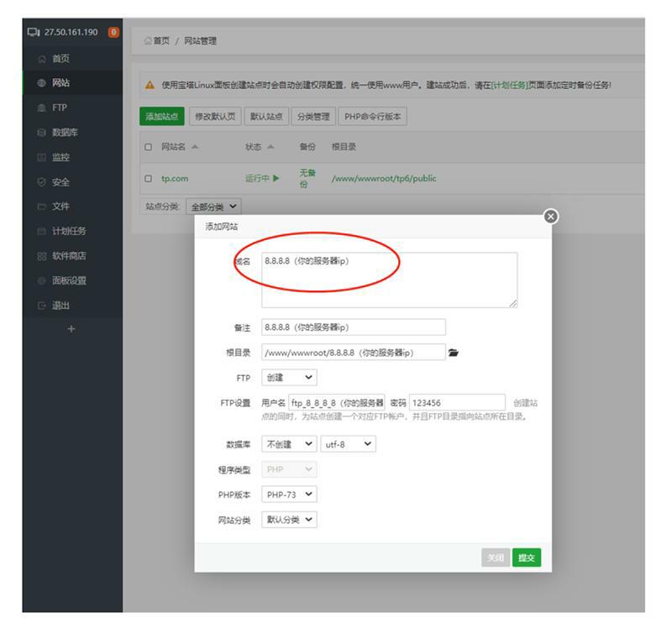
Task: Click the notification badge next to server IP
Action: click(113, 33)
